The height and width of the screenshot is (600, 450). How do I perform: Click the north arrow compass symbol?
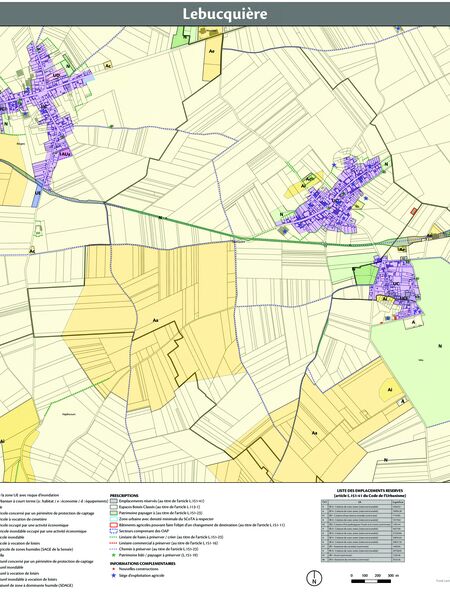tap(314, 578)
